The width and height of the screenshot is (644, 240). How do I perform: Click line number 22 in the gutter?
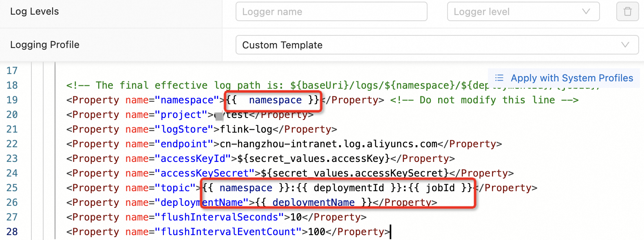(12, 144)
